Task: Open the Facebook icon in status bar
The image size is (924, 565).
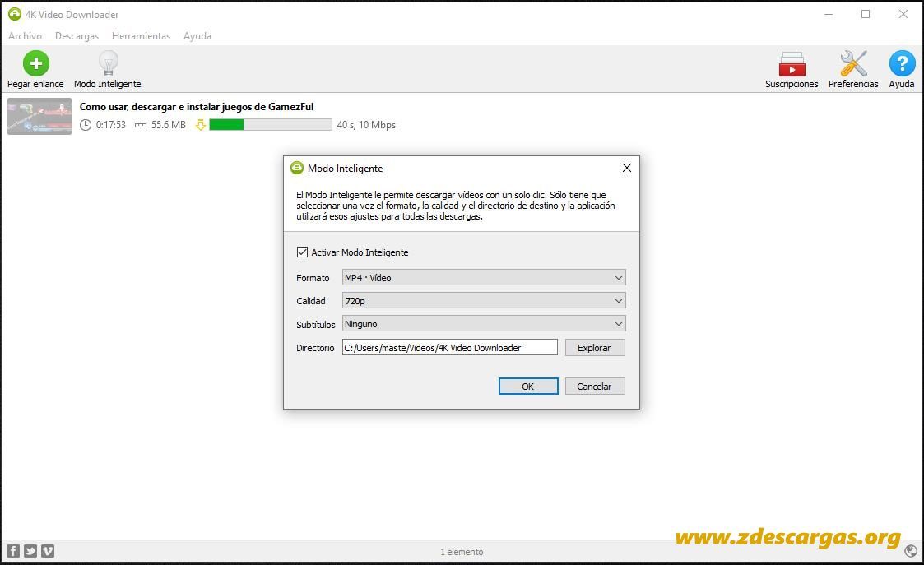Action: [13, 551]
